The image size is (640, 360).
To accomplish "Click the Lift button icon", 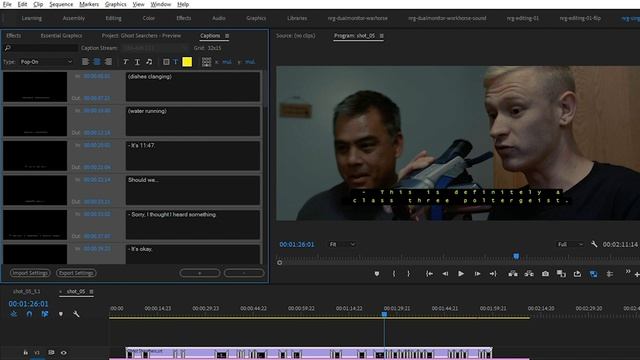I will (x=513, y=274).
